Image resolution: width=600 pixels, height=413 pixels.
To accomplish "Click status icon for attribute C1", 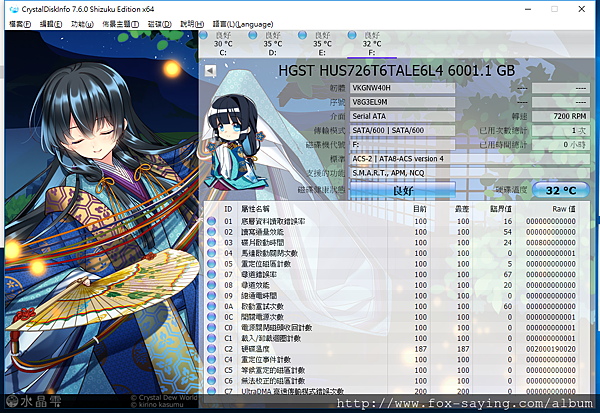I will tap(211, 338).
